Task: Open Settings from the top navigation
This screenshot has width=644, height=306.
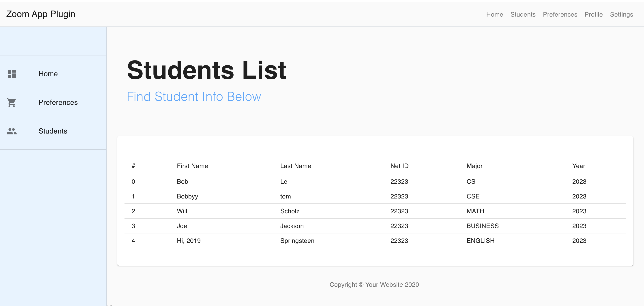Action: tap(621, 15)
